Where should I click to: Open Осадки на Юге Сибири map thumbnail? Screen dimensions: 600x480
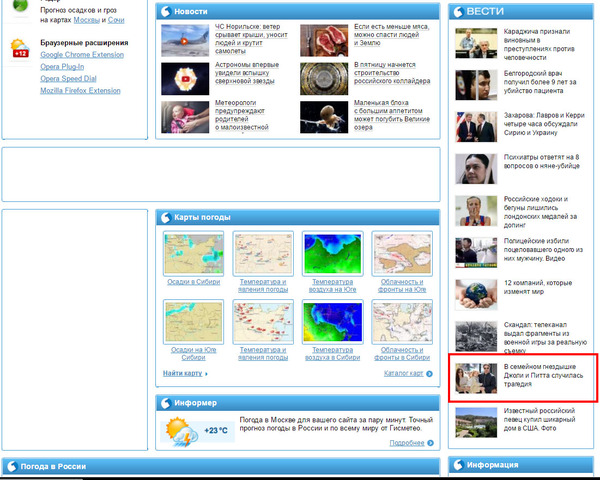point(194,322)
